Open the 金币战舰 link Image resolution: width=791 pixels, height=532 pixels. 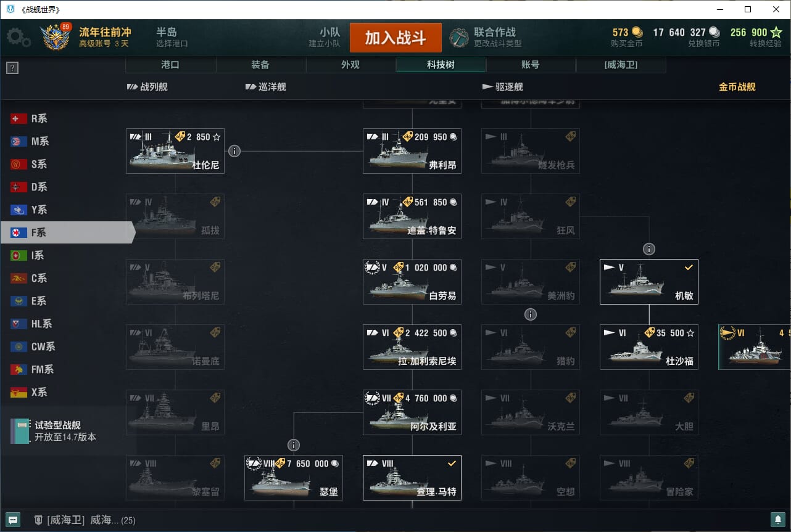737,87
